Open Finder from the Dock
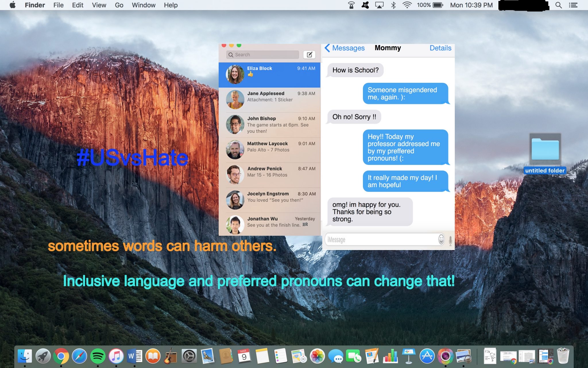The width and height of the screenshot is (588, 368). (x=25, y=356)
